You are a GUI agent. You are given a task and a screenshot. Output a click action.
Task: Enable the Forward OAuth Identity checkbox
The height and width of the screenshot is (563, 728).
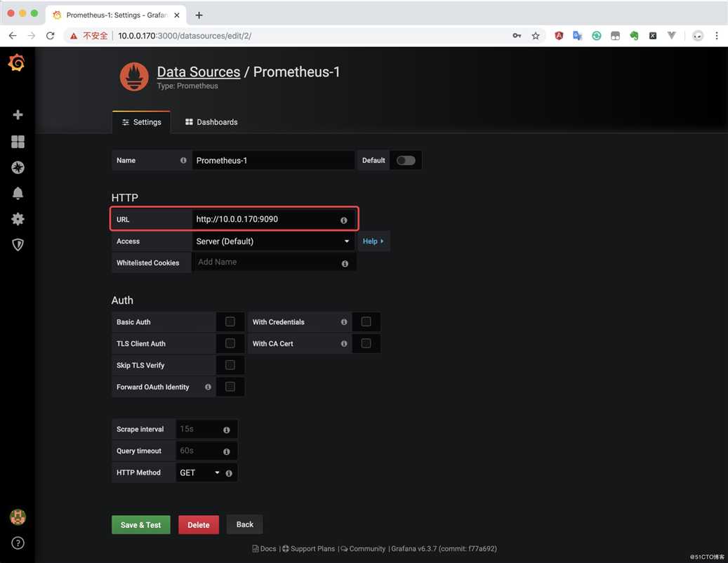pyautogui.click(x=230, y=387)
